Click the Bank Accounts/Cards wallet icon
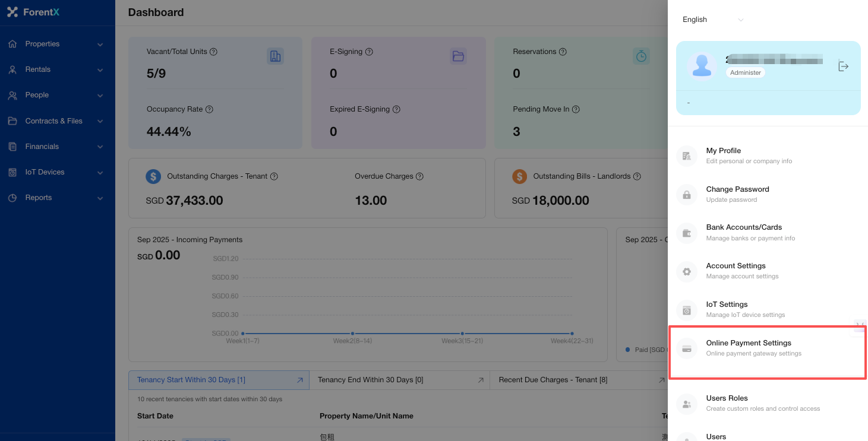 [687, 233]
